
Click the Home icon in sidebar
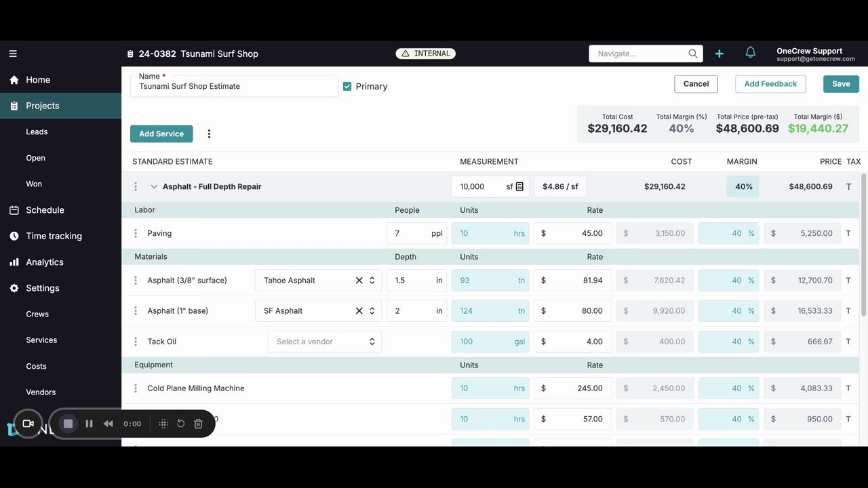click(14, 80)
